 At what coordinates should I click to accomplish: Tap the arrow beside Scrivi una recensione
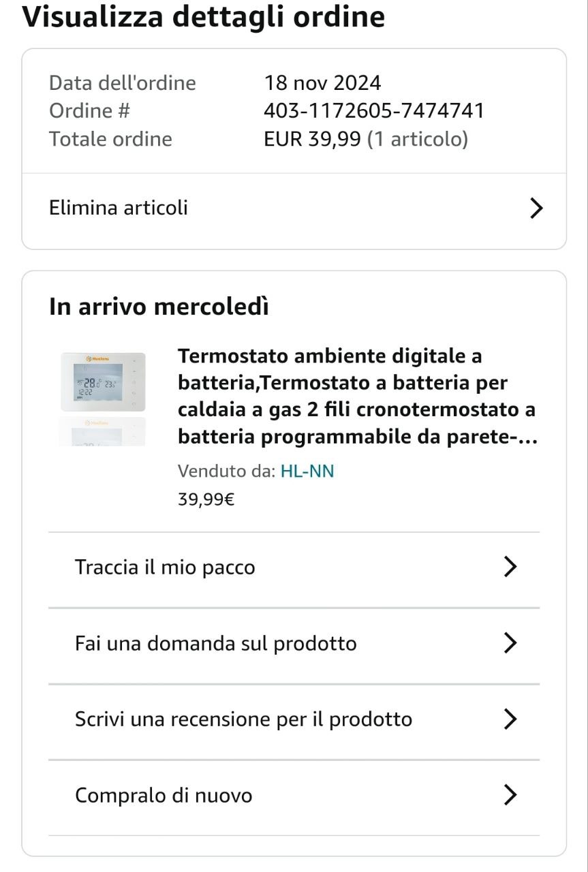tap(510, 719)
